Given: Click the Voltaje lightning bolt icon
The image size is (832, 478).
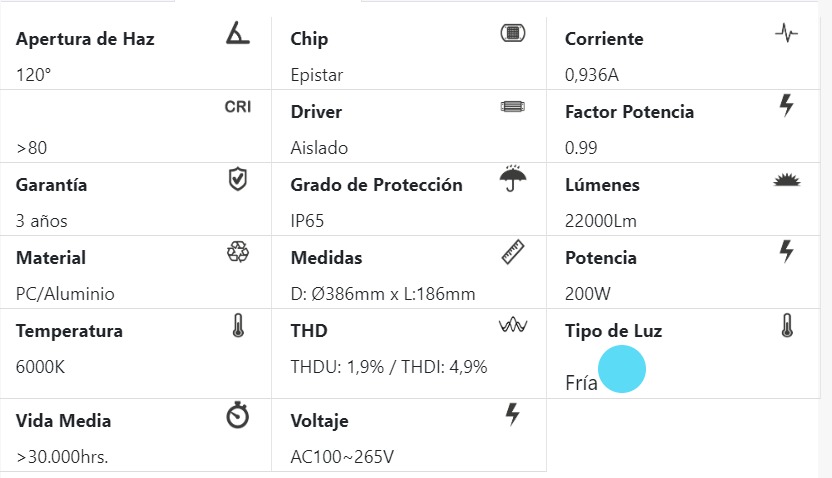Looking at the screenshot, I should coord(512,414).
